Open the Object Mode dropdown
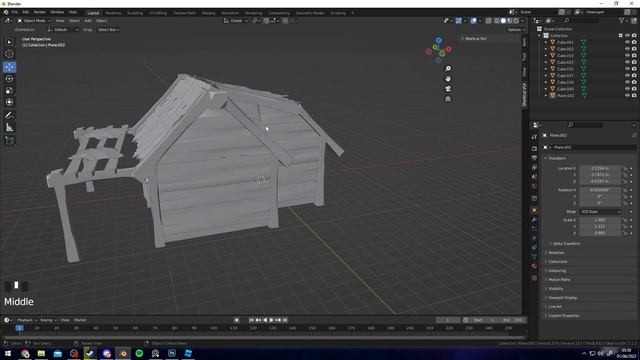This screenshot has width=640, height=360. pyautogui.click(x=34, y=21)
